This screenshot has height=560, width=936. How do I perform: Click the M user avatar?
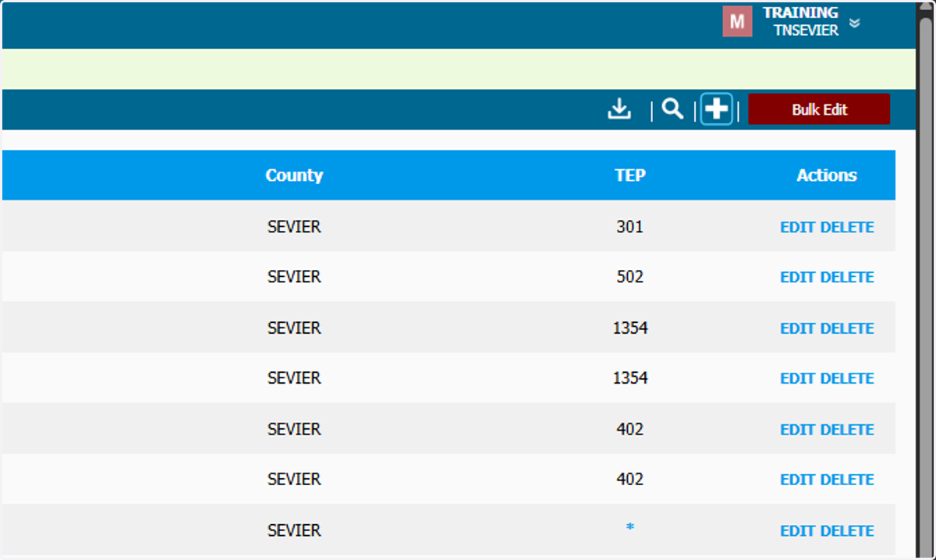[737, 22]
